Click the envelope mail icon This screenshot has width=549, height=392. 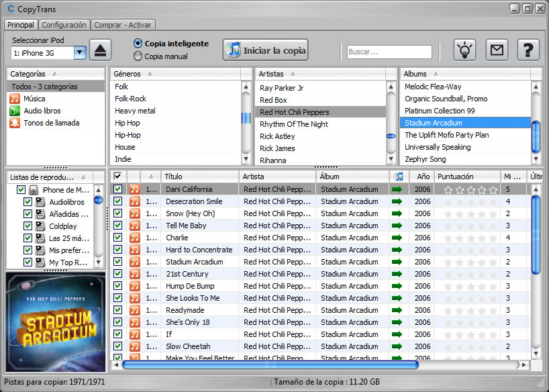(497, 50)
